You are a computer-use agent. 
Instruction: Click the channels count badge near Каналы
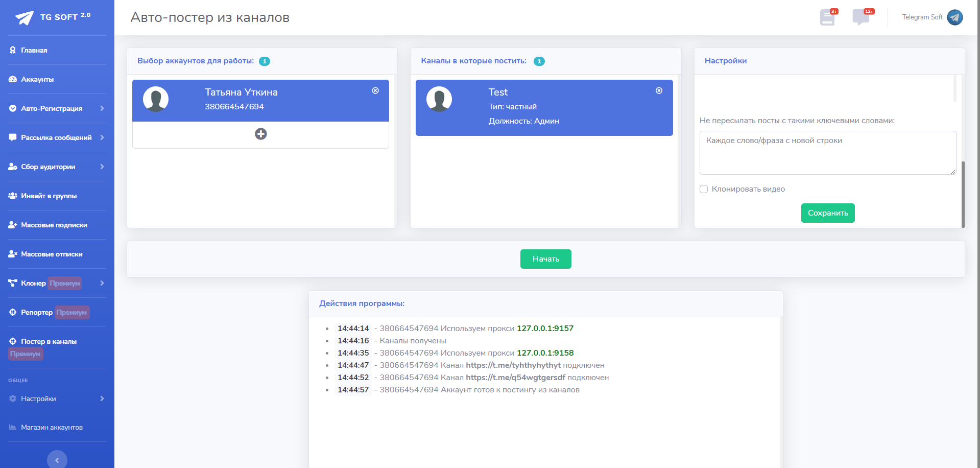[x=539, y=61]
